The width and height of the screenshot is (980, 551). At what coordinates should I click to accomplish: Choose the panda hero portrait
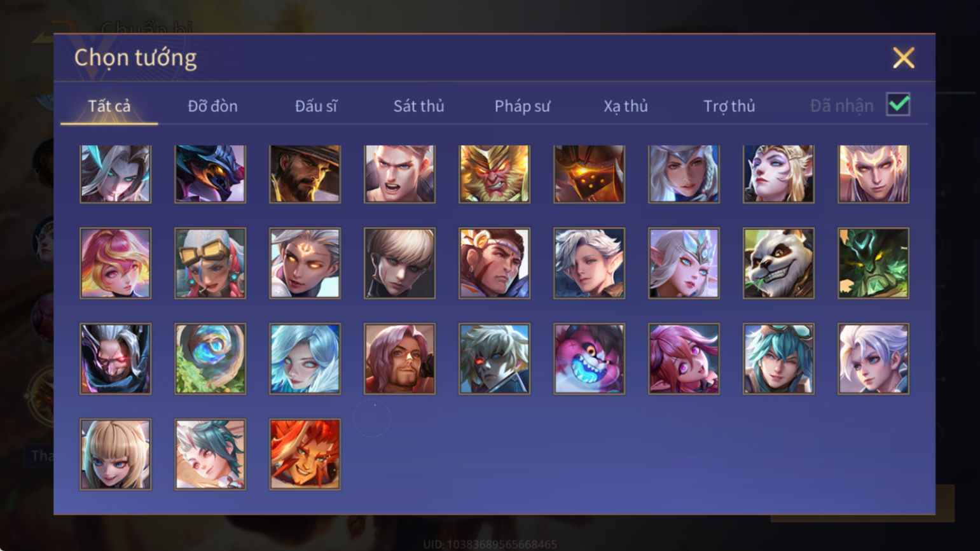778,263
